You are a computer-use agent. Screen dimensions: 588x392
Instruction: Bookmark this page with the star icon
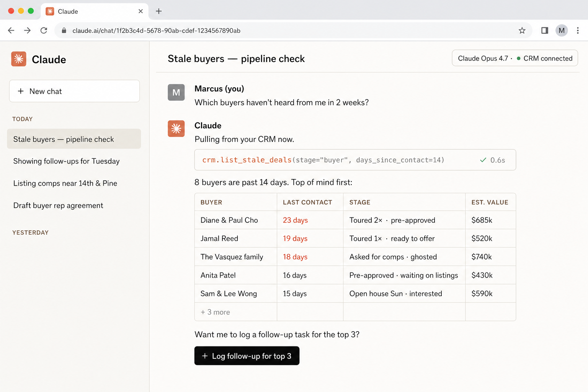522,31
